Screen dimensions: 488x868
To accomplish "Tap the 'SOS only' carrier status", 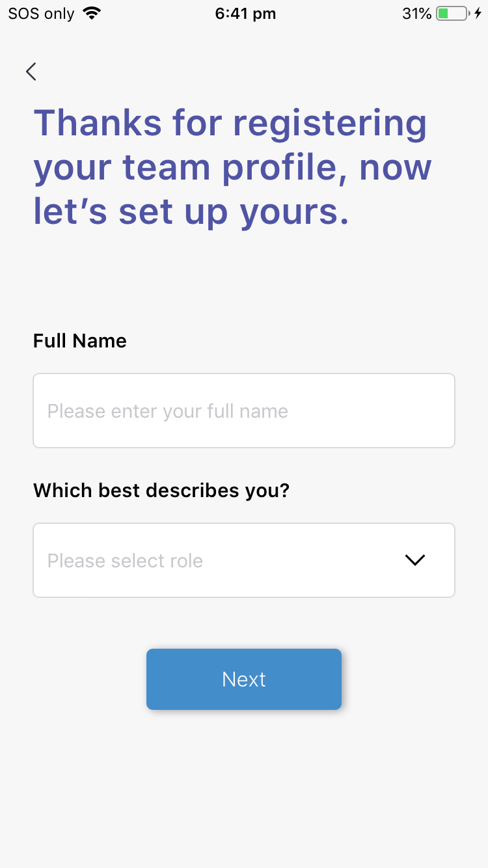I will (41, 13).
